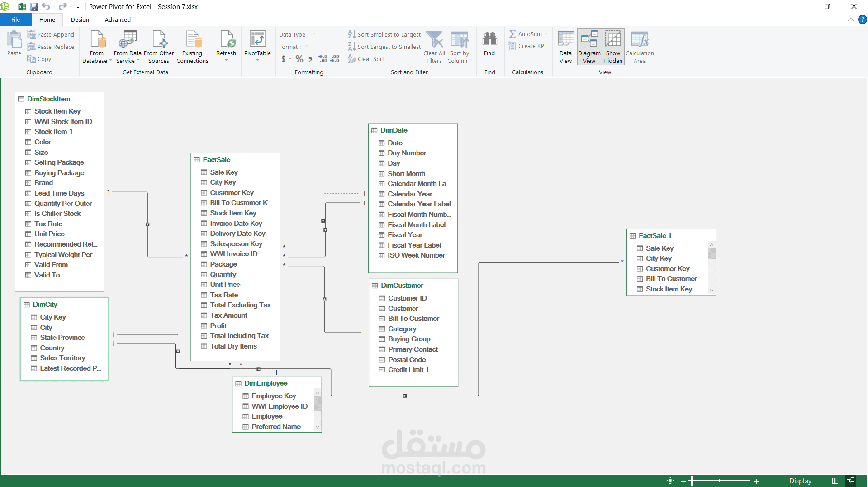
Task: Click Create KPI button
Action: click(527, 46)
